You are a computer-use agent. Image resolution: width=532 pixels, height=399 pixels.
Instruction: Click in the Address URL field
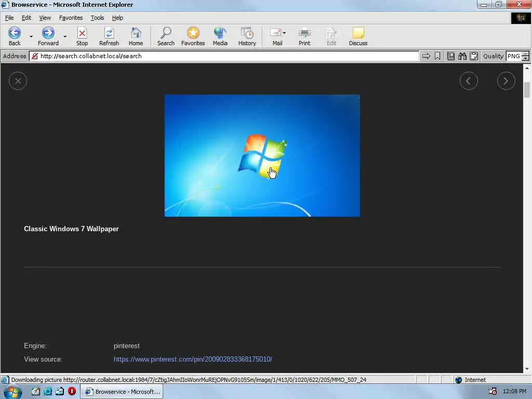pyautogui.click(x=224, y=56)
